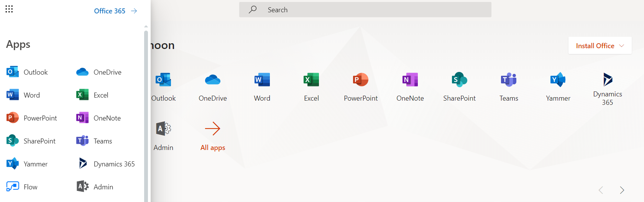This screenshot has height=202, width=644.
Task: Go to the previous page arrow
Action: [x=601, y=190]
